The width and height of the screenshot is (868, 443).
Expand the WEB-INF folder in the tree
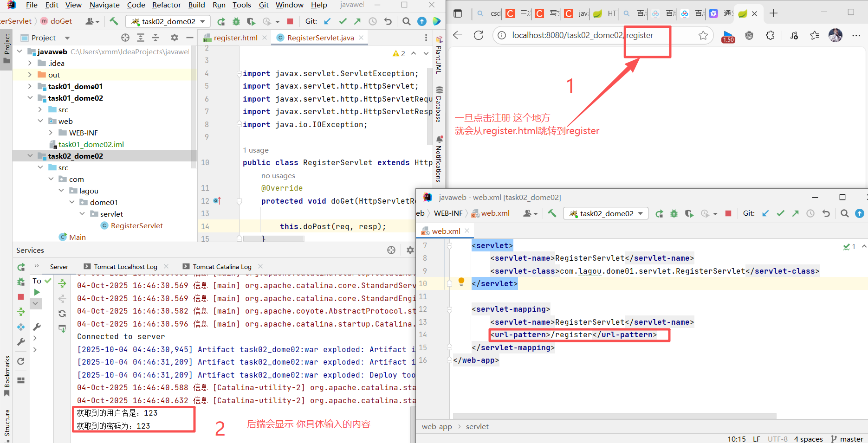(51, 133)
